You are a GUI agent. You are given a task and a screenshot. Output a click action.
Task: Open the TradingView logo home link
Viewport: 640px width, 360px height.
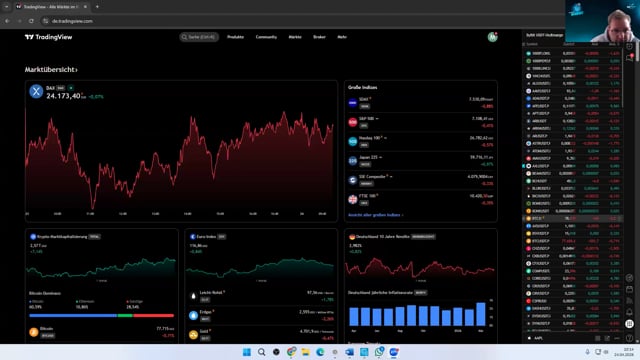click(x=48, y=37)
